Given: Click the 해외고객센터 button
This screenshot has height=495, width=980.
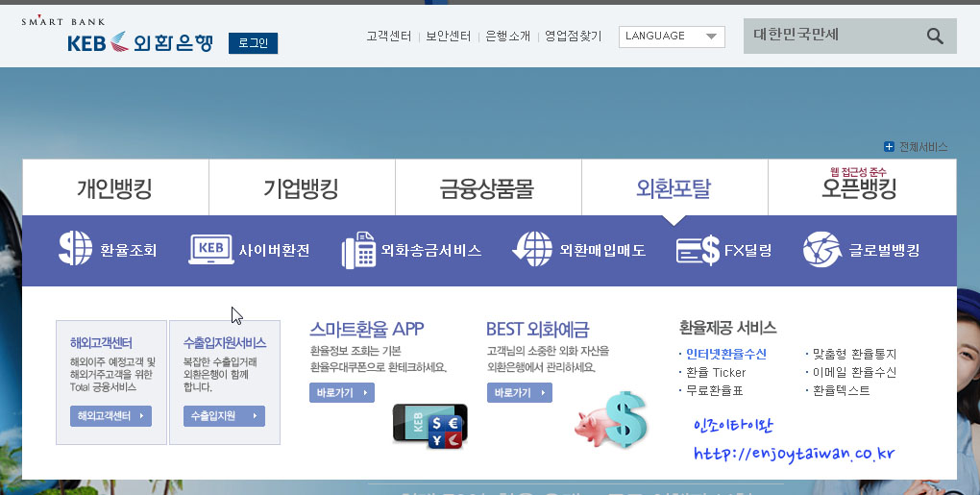Looking at the screenshot, I should (110, 415).
